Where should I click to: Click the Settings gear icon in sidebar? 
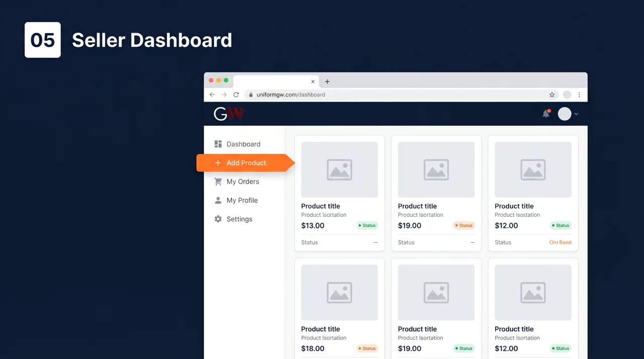tap(218, 219)
